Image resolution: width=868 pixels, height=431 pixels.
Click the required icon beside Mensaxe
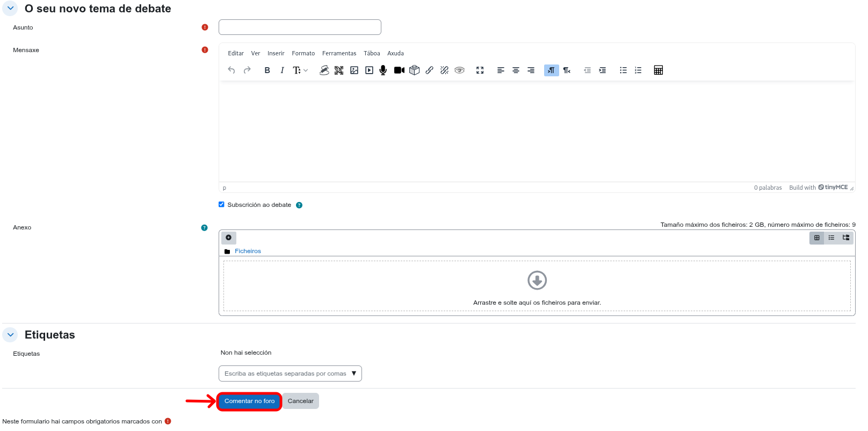click(205, 50)
